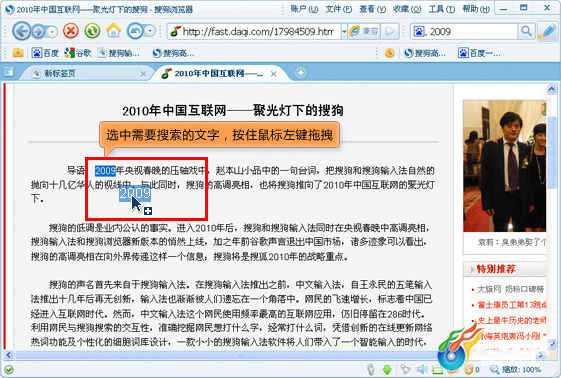This screenshot has height=378, width=561.
Task: Click the green refresh page button
Action: point(92,31)
